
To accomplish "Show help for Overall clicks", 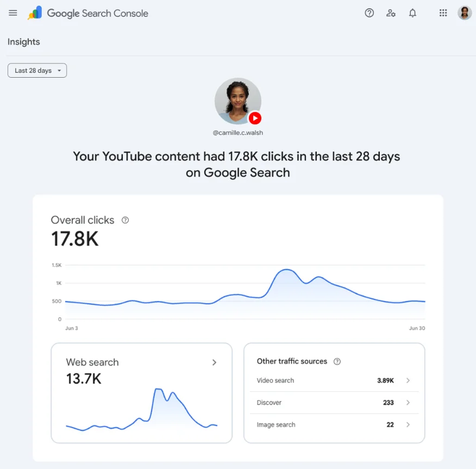I will pos(125,220).
